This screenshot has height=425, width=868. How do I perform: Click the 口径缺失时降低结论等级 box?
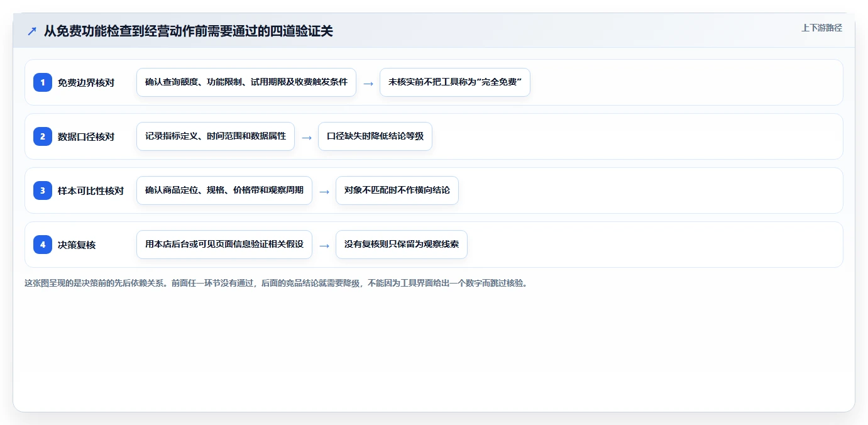click(x=375, y=136)
